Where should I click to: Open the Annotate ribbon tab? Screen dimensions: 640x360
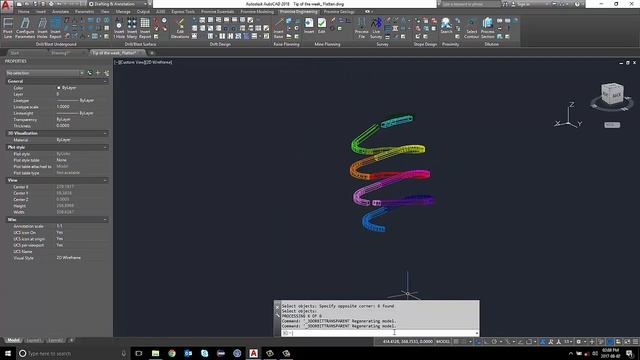click(x=60, y=12)
